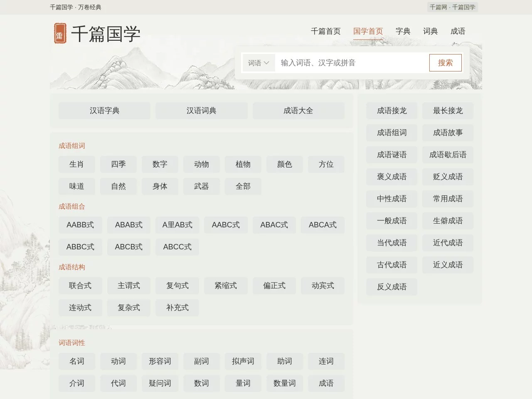Open 成语接龙 in the sidebar

click(391, 111)
